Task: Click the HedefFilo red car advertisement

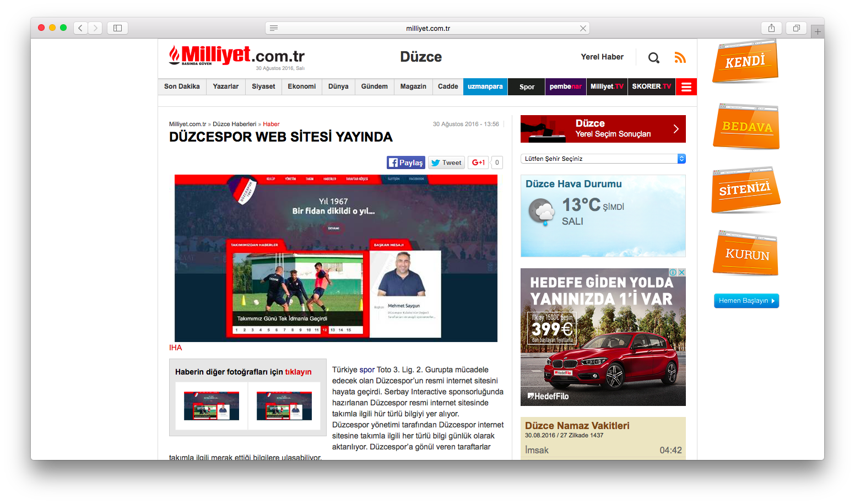Action: point(603,337)
